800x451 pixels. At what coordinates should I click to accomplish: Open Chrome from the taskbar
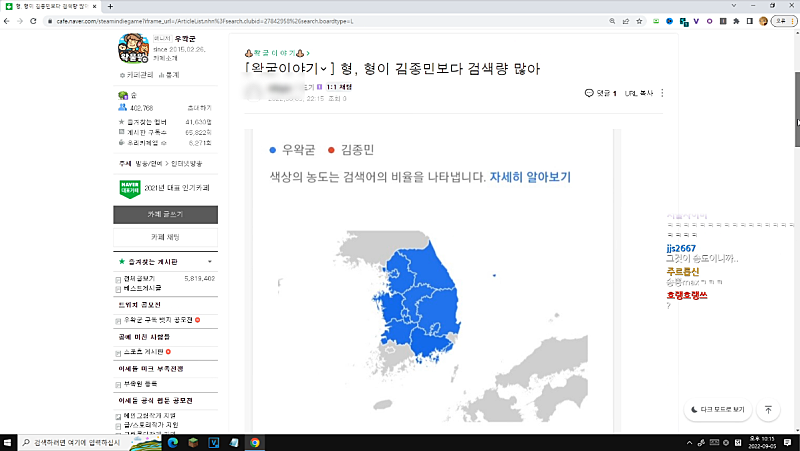[x=255, y=442]
